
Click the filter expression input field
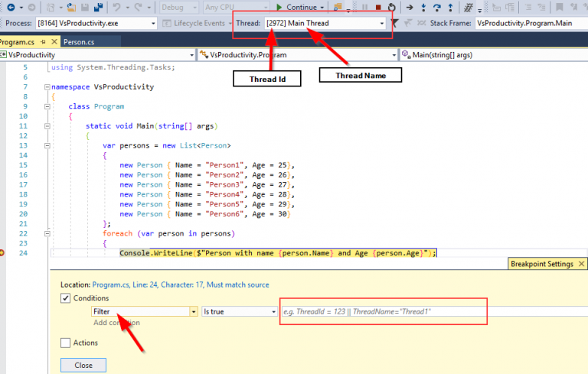pos(383,312)
